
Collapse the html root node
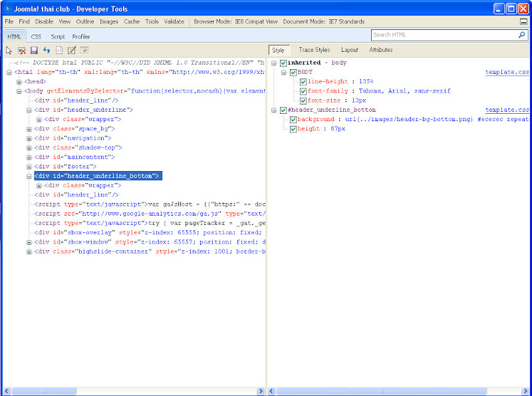click(9, 73)
